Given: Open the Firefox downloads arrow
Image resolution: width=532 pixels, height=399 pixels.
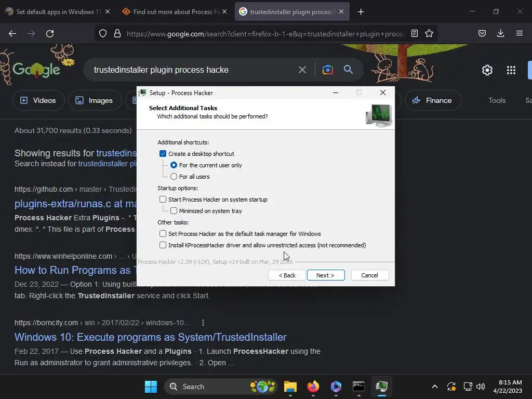Looking at the screenshot, I should [500, 33].
